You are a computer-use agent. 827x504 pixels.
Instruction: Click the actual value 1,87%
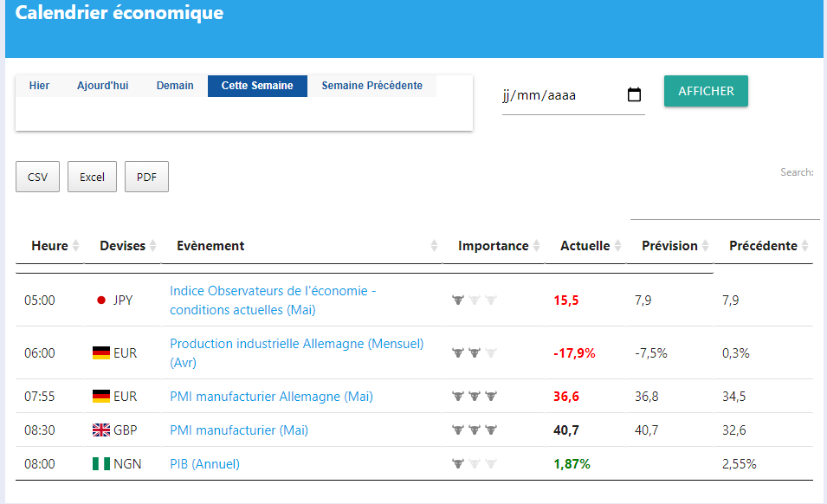click(x=572, y=463)
